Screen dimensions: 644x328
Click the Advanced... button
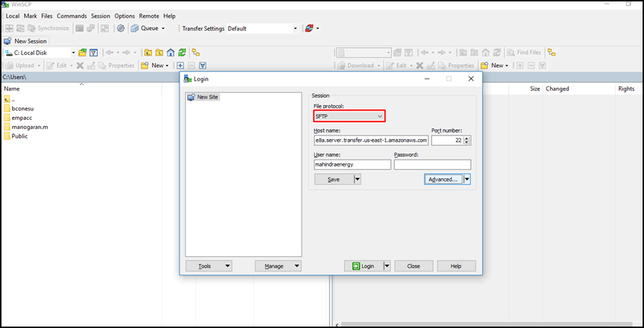tap(443, 179)
